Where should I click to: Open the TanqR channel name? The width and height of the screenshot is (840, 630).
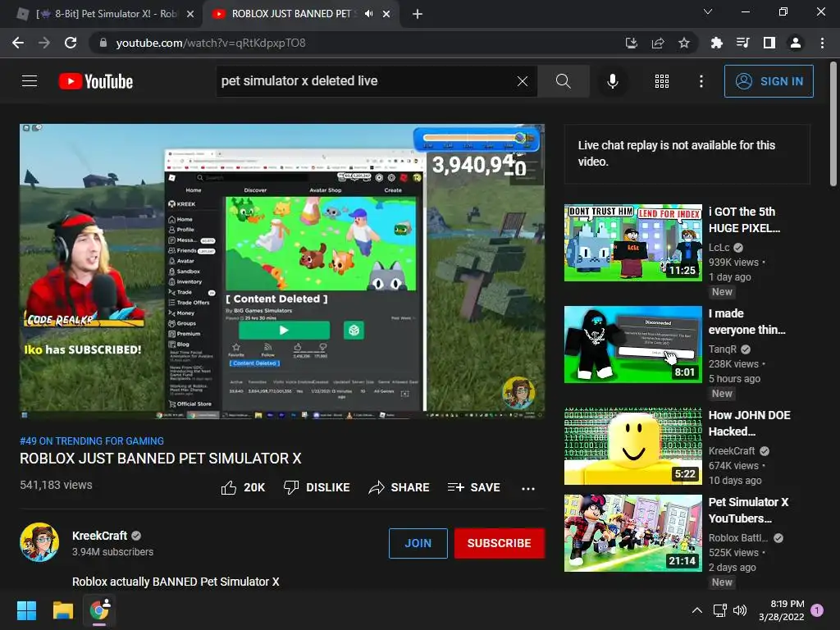[x=723, y=349]
